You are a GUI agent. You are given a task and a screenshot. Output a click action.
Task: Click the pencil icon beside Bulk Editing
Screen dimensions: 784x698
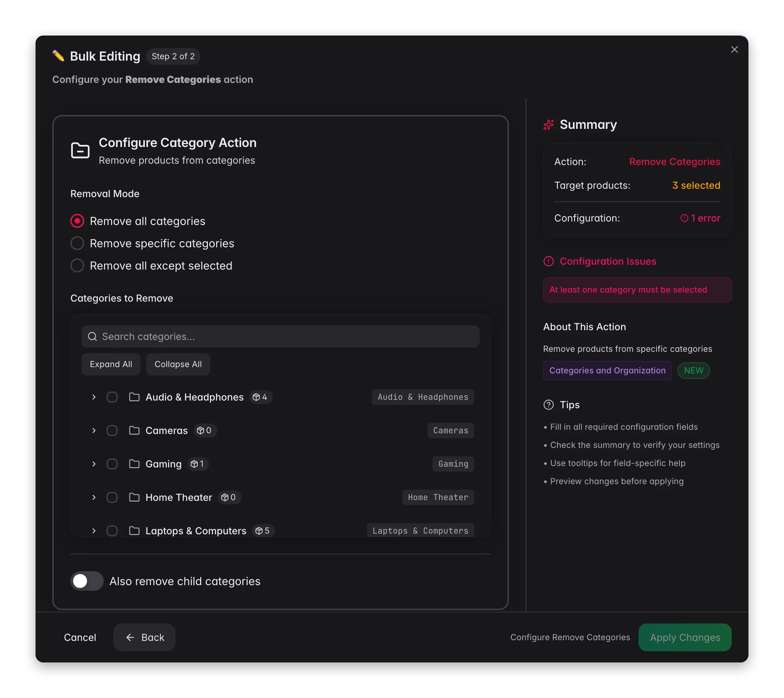[x=58, y=56]
